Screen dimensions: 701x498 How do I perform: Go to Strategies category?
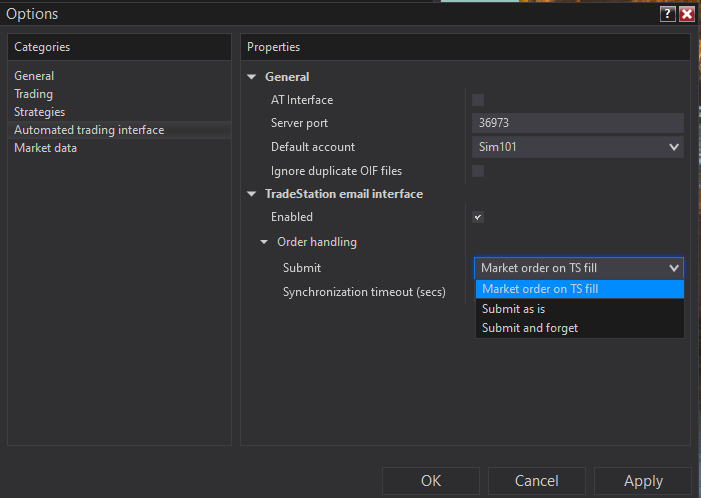pyautogui.click(x=39, y=112)
